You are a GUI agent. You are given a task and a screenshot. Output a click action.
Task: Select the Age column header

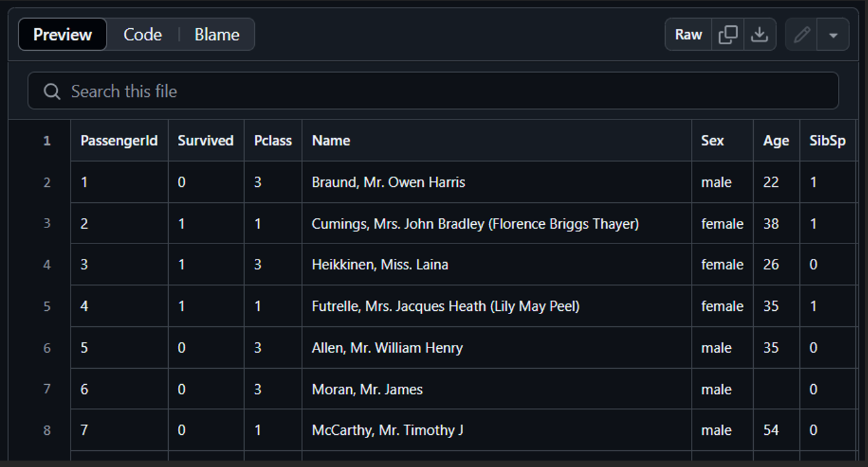click(x=776, y=141)
